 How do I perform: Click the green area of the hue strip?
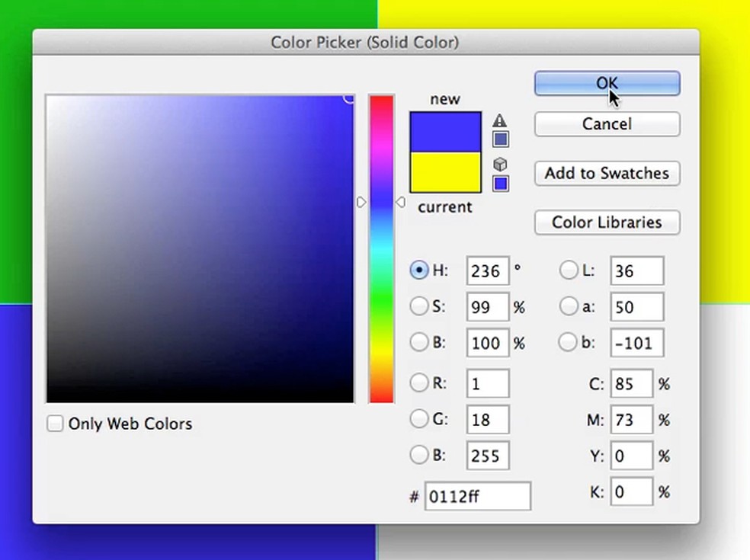click(381, 296)
